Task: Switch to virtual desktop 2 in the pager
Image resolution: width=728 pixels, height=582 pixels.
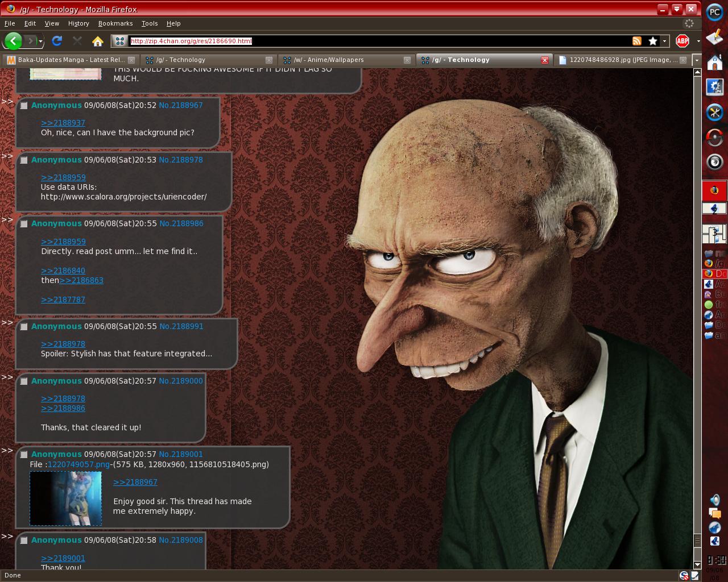Action: 714,209
